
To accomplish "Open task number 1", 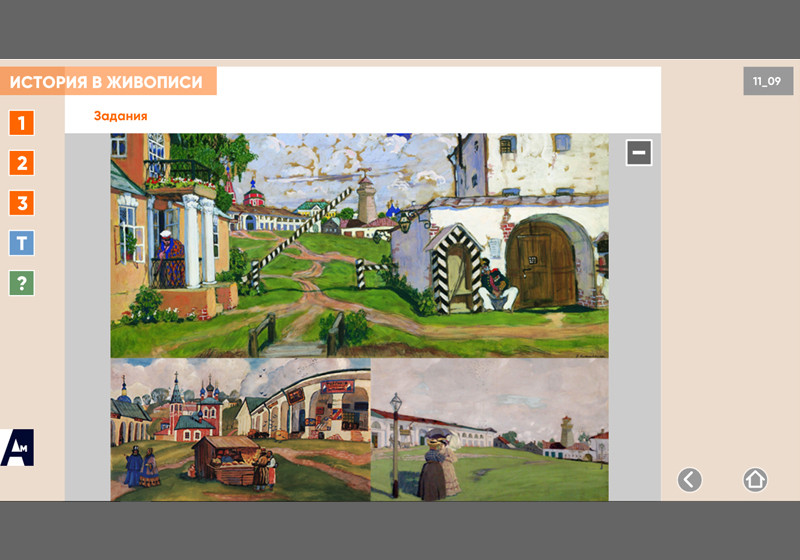I will pos(22,123).
